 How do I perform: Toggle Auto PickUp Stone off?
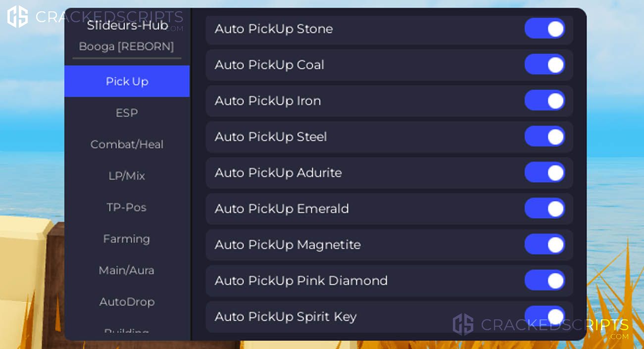pyautogui.click(x=545, y=29)
